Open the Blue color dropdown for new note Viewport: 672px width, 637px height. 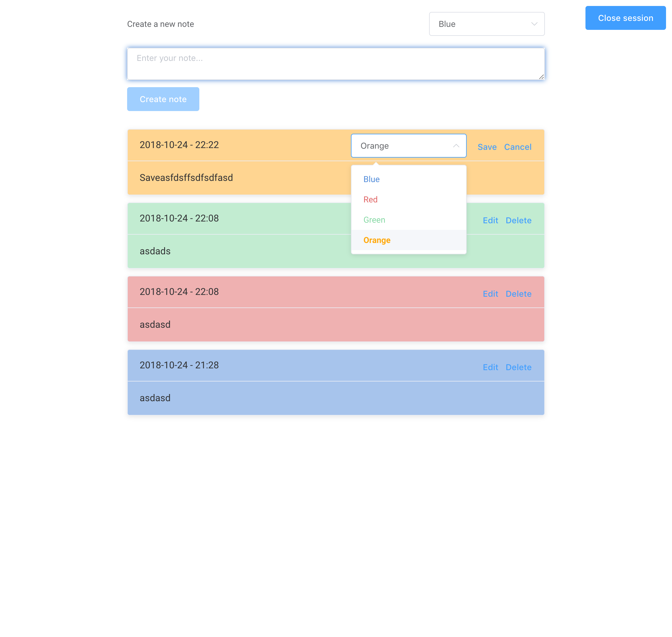point(486,24)
